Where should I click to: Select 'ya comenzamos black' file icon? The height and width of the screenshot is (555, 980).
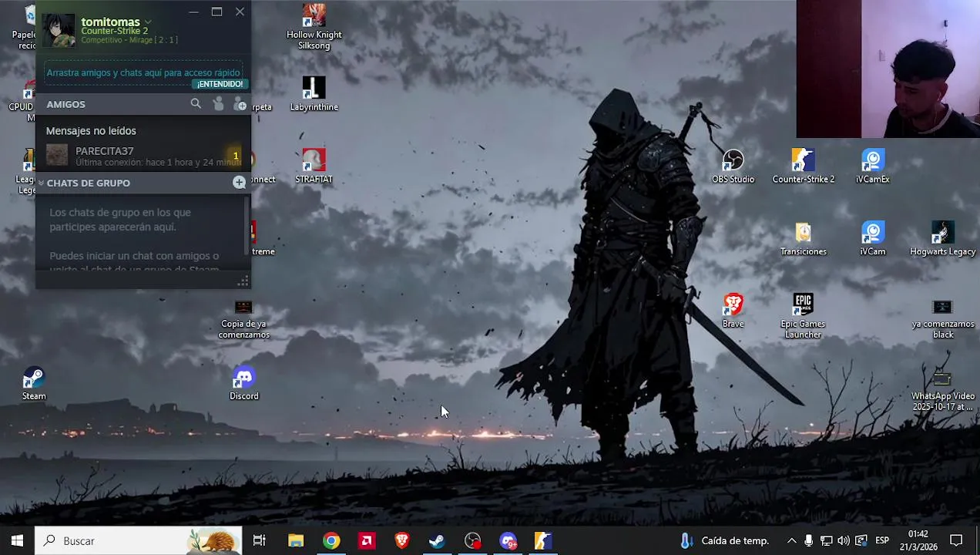[x=943, y=318]
